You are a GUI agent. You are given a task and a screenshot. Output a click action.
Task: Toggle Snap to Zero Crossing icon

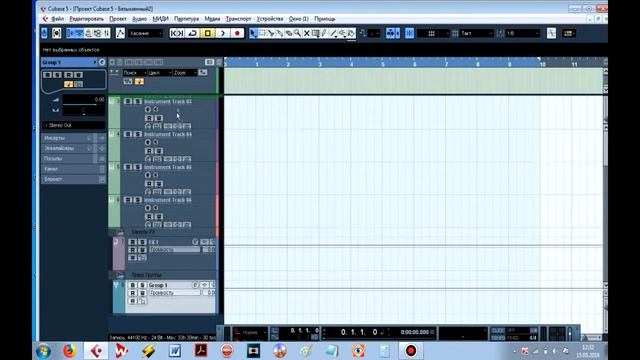551,33
